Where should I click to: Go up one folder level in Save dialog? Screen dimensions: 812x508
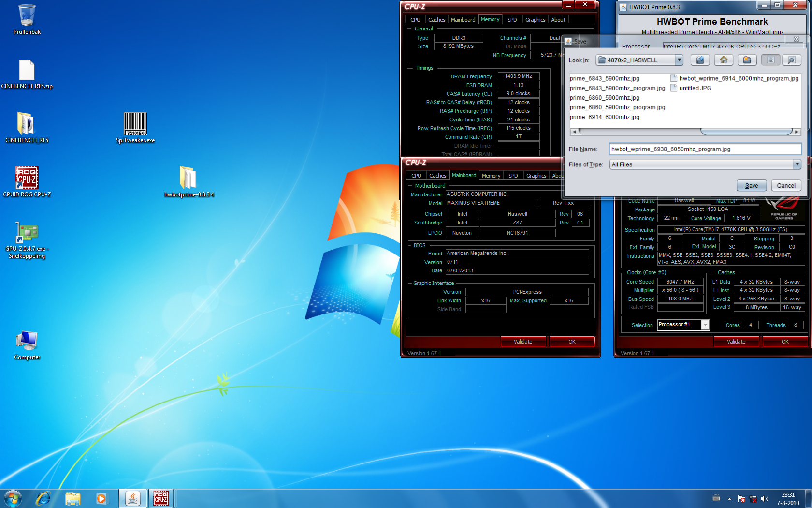point(700,60)
